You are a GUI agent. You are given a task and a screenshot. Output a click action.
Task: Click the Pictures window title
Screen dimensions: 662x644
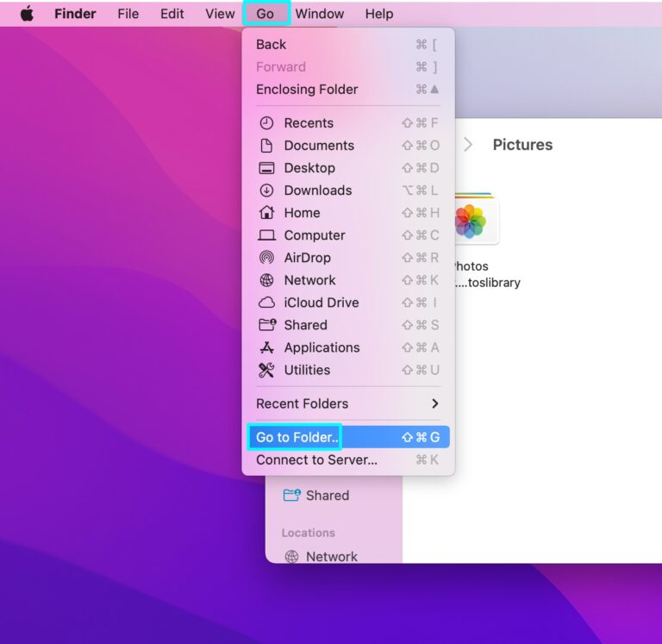522,145
